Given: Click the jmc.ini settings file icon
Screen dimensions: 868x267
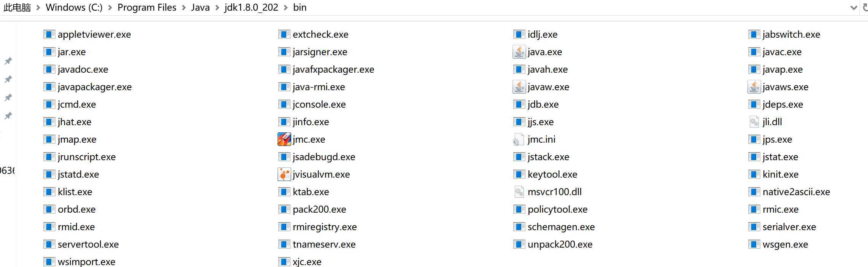Looking at the screenshot, I should click(x=519, y=140).
